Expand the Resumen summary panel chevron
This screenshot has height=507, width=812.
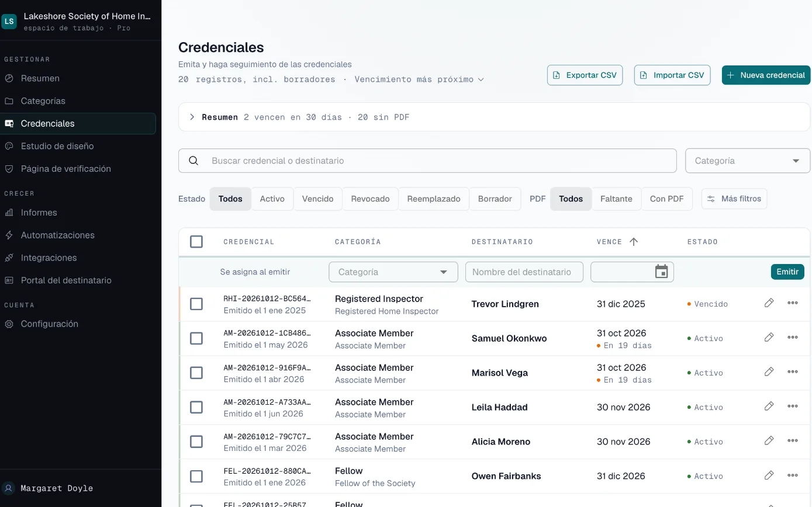(x=192, y=117)
